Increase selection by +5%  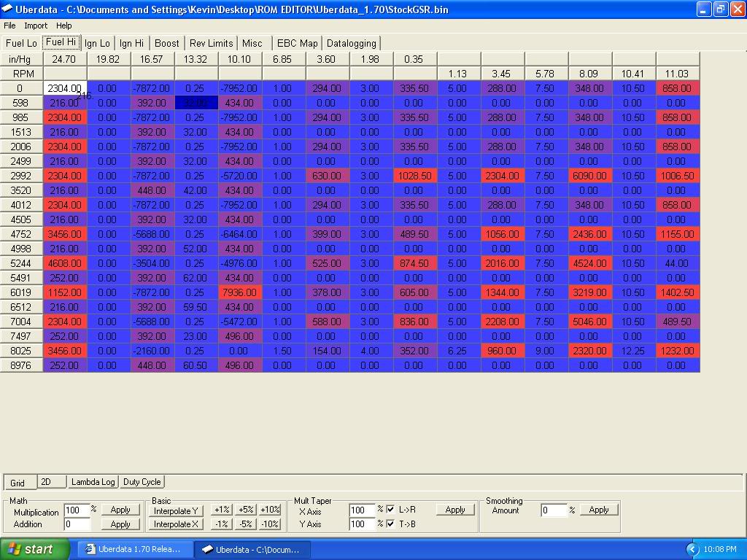(x=246, y=510)
